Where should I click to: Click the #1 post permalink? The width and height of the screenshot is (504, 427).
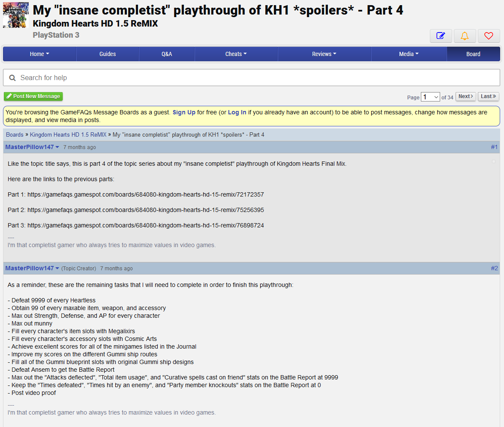point(495,147)
